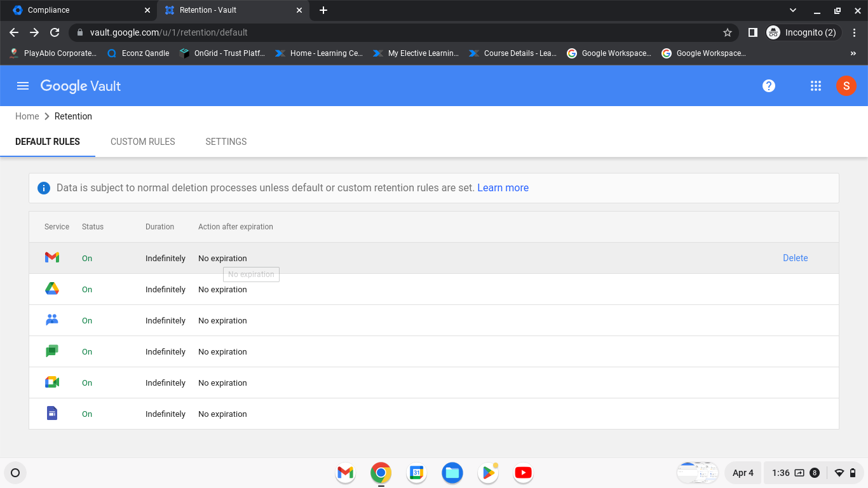Select the Gmail service icon row
This screenshot has height=488, width=868.
[x=434, y=258]
